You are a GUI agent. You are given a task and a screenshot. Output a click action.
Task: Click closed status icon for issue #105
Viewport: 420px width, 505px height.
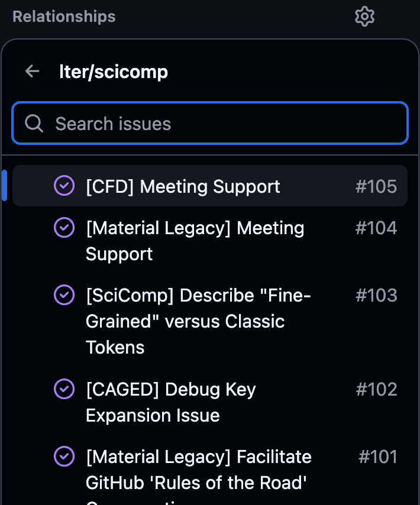coord(64,186)
